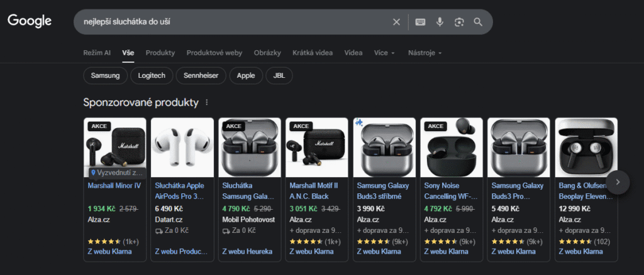This screenshot has height=275, width=644.
Task: Click into the search text field
Action: coord(233,22)
